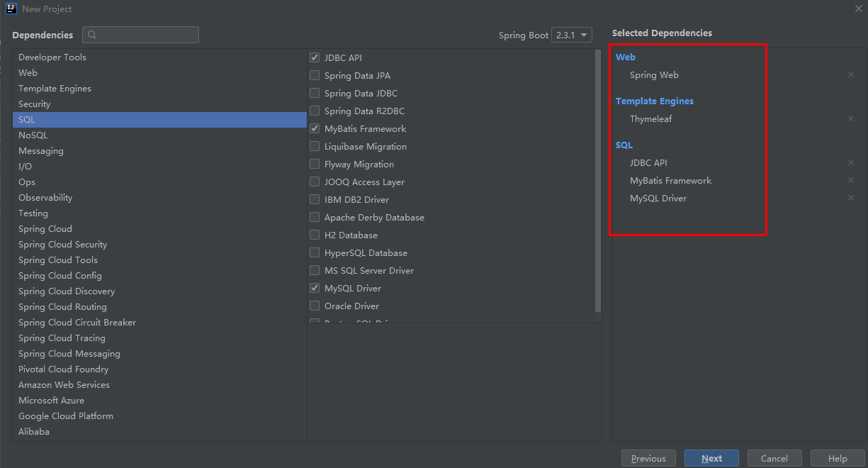
Task: Click Spring Web in selected dependencies
Action: point(654,74)
